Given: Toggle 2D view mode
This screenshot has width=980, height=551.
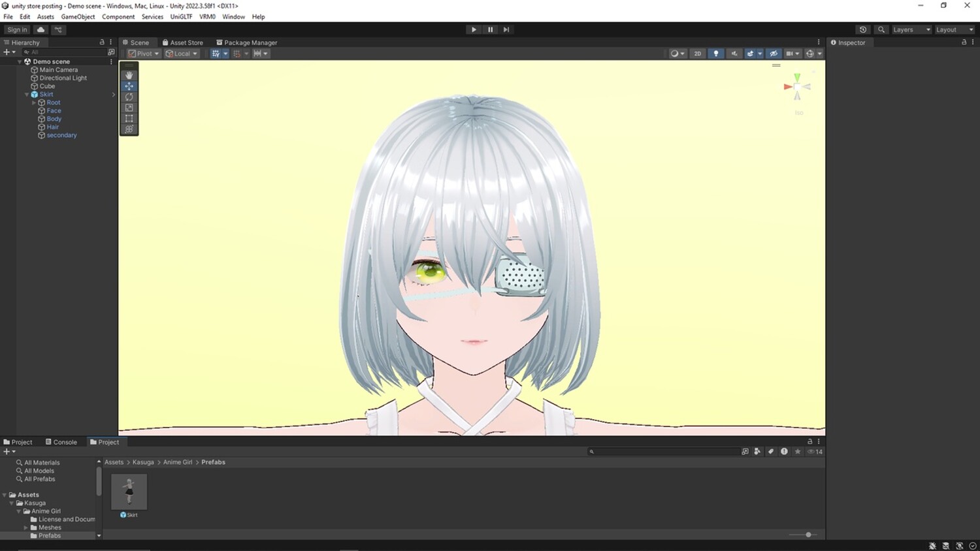Looking at the screenshot, I should pyautogui.click(x=698, y=54).
